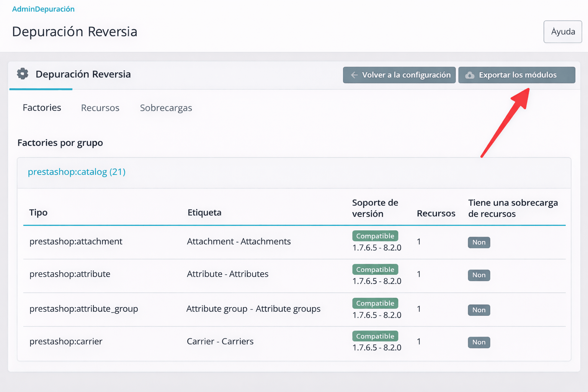588x392 pixels.
Task: Open the Ayuda help button
Action: 562,32
